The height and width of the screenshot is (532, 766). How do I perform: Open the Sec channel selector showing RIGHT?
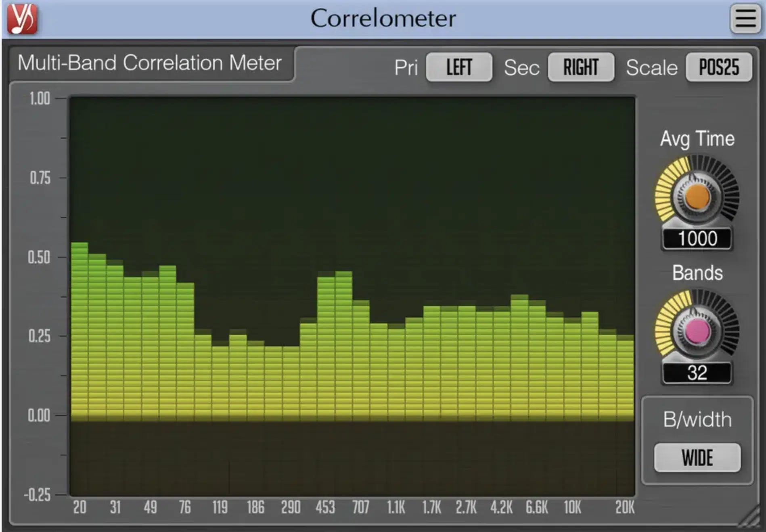pos(581,67)
